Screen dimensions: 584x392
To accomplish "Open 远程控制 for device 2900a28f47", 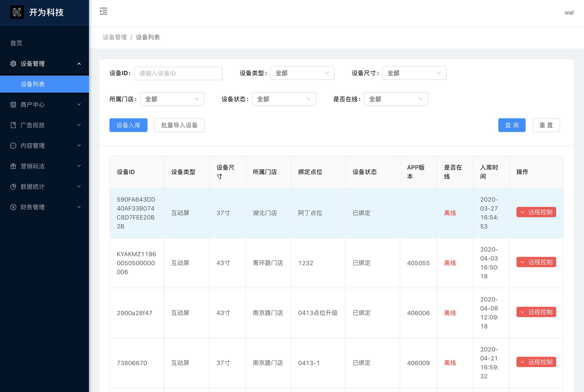I will click(x=536, y=312).
